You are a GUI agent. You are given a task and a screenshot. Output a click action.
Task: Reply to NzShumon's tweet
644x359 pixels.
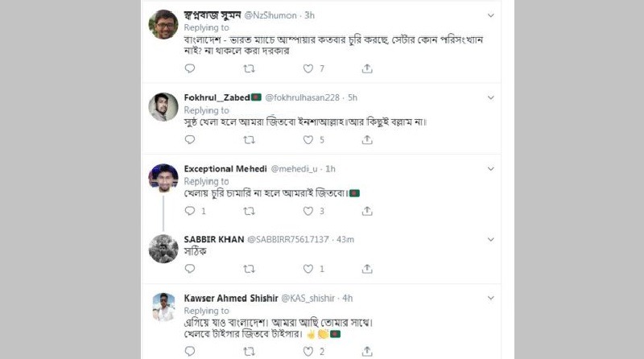(x=189, y=69)
